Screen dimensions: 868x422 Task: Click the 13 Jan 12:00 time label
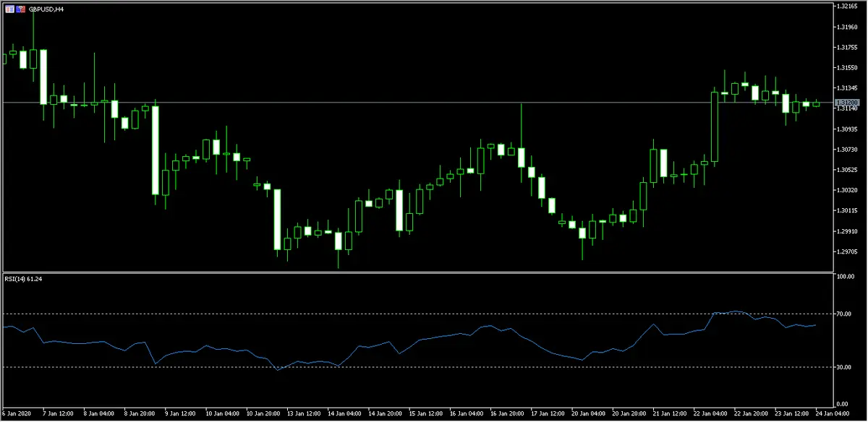[x=304, y=414]
